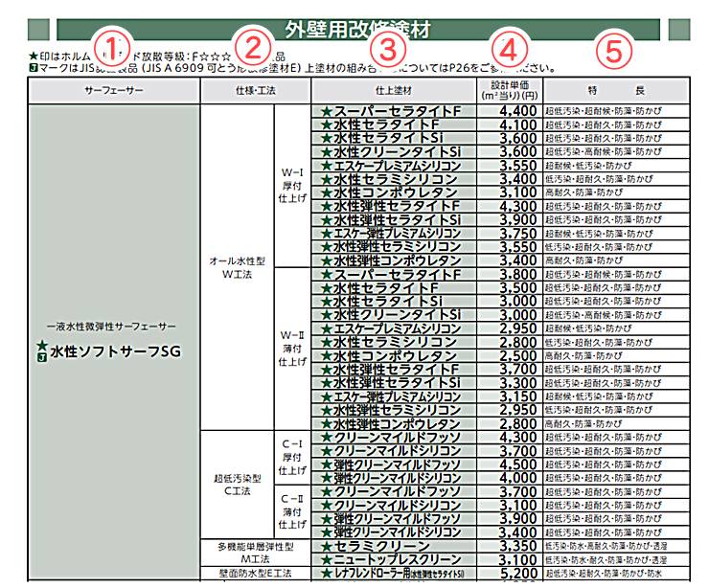Click 弾性クリーンマイルドフッソ in the 4,500 row

(x=397, y=464)
